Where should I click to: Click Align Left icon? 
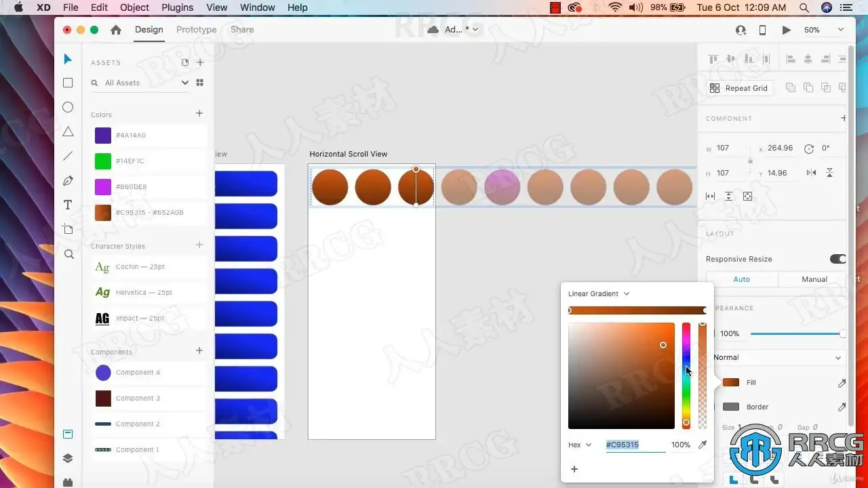coord(791,59)
